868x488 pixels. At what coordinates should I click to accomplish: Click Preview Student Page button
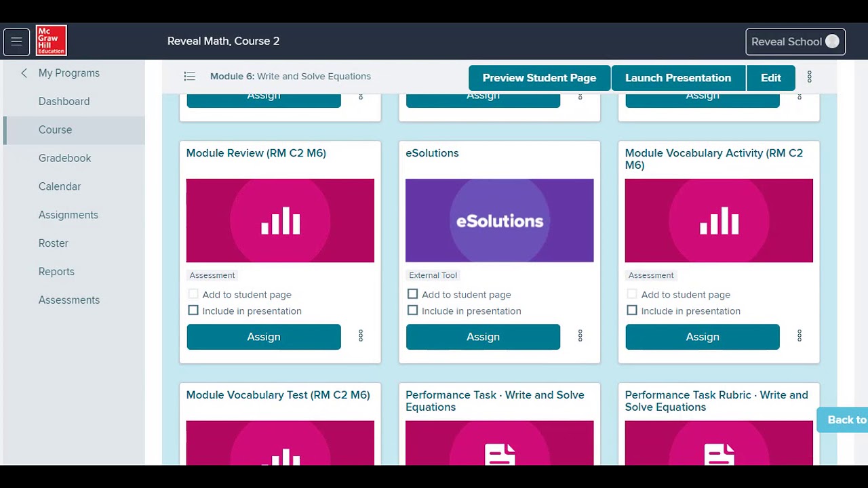[x=539, y=78]
